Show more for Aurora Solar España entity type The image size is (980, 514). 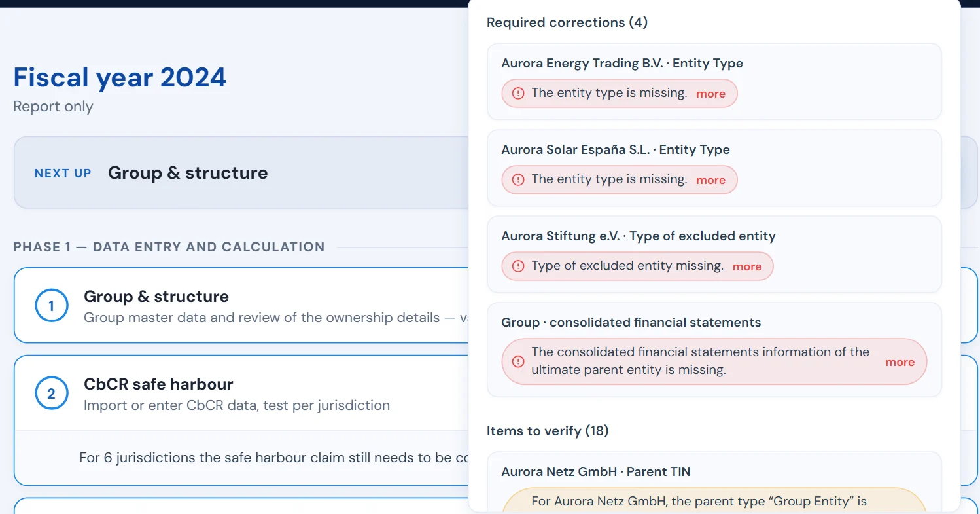pyautogui.click(x=710, y=180)
